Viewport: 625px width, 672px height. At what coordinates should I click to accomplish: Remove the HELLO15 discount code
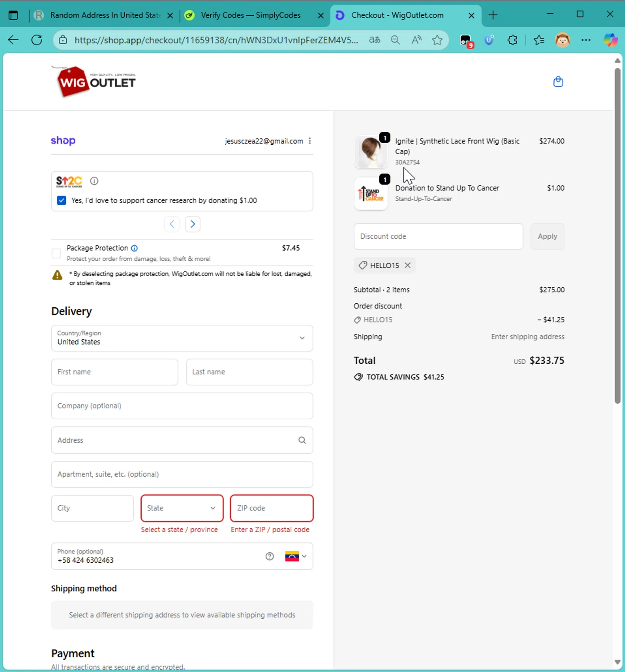(408, 265)
